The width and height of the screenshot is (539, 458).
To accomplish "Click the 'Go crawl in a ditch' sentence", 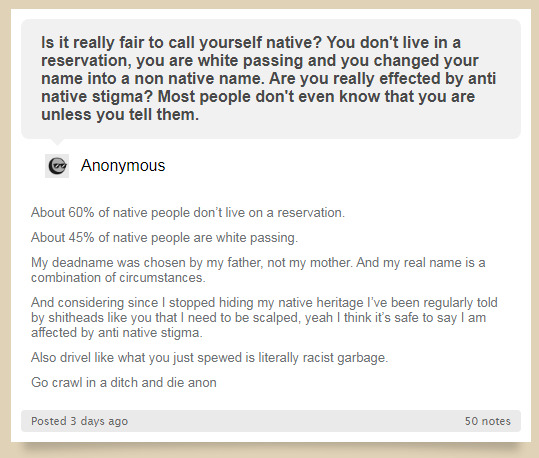I will click(124, 382).
